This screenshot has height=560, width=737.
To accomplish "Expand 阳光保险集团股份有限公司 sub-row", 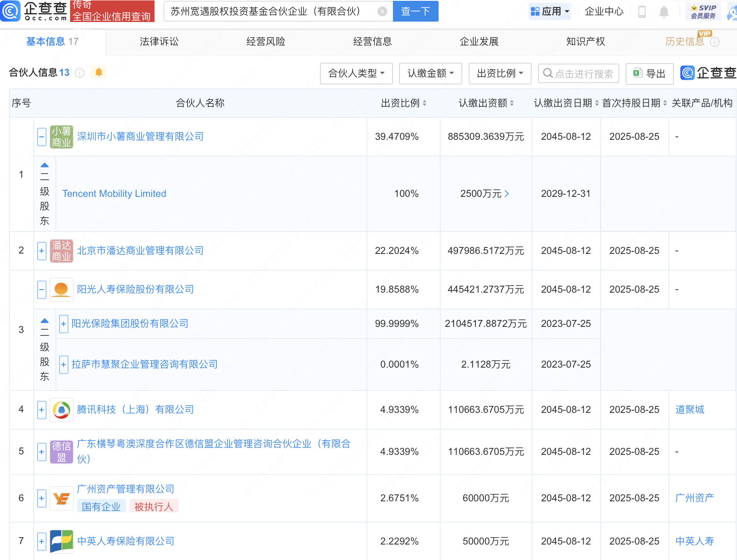I will click(x=64, y=324).
